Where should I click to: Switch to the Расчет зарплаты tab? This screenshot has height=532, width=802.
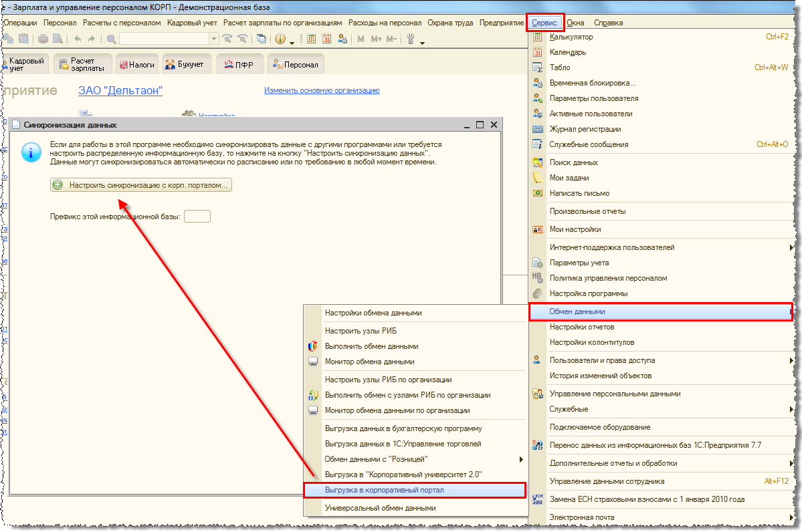tap(82, 64)
